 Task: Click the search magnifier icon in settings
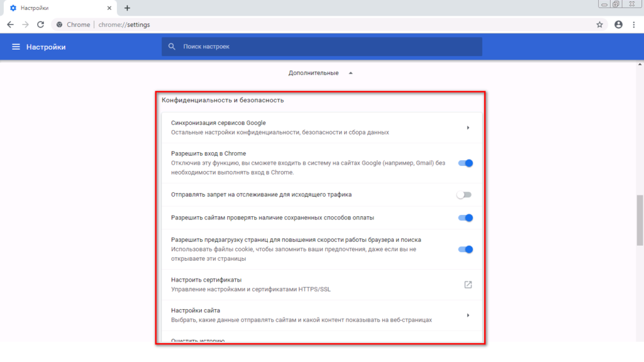[172, 47]
